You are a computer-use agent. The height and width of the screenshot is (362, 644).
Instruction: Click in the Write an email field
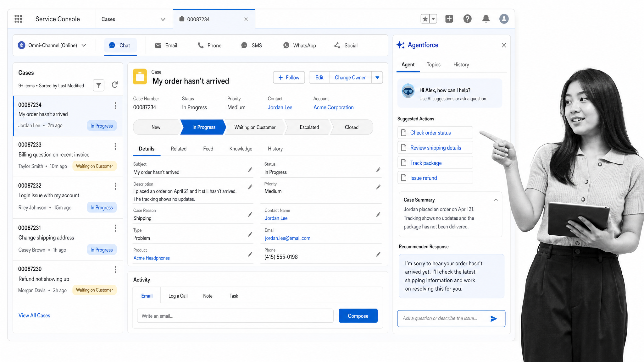tap(235, 316)
